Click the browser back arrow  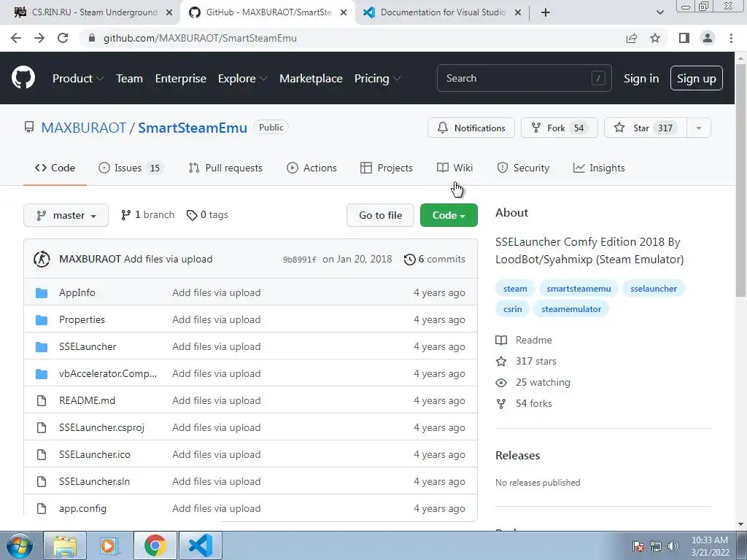[16, 38]
